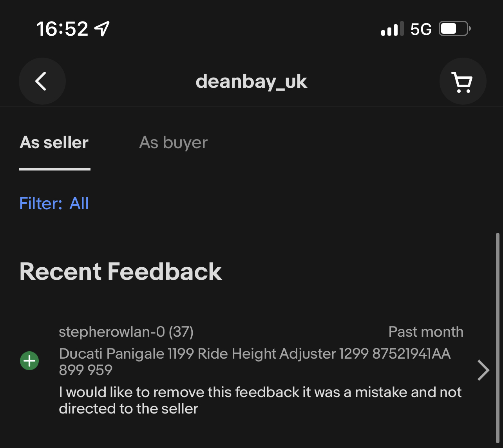Switch to the As seller tab

click(x=54, y=143)
